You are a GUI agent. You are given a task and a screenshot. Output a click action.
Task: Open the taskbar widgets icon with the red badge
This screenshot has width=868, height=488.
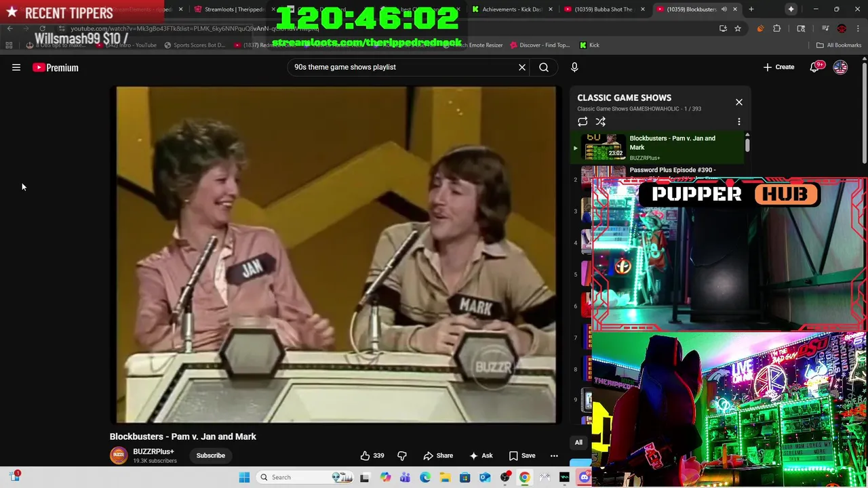14,476
